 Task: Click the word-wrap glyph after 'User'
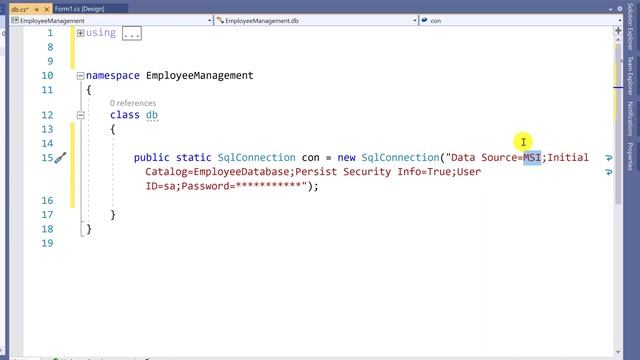pyautogui.click(x=609, y=172)
